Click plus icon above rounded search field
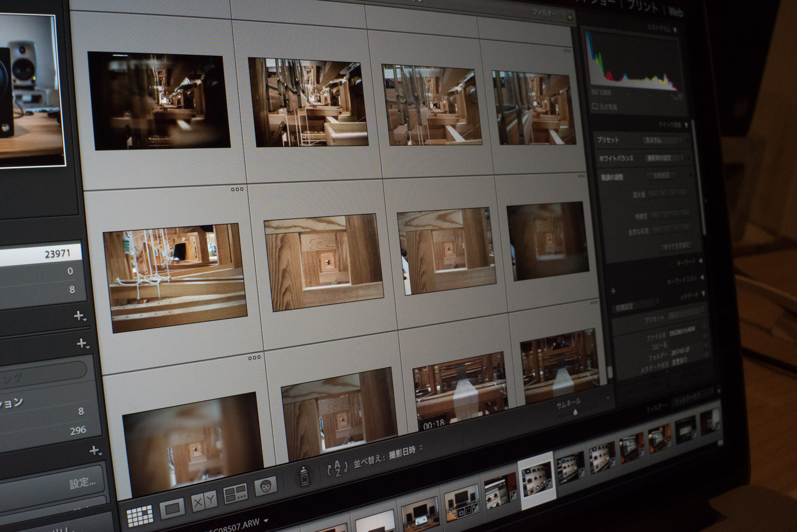Screen dimensions: 797x532 (83, 344)
